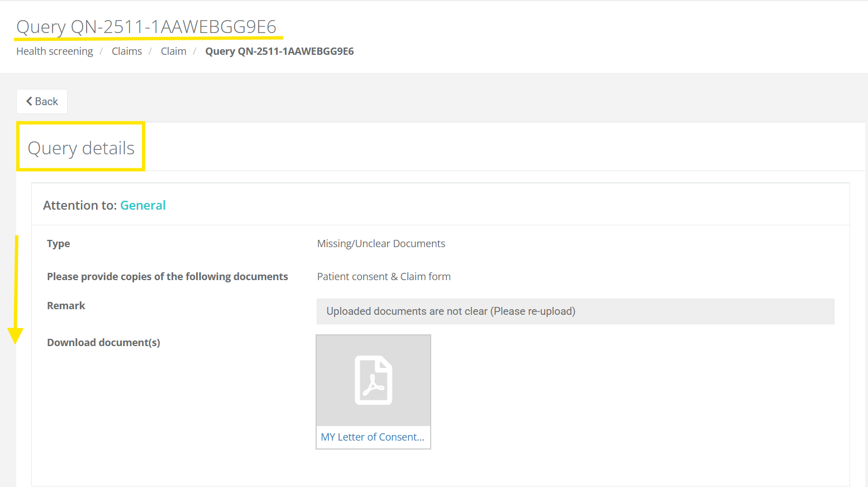Click the page title Query QN-2511-1AAWEBGG9E6

point(146,27)
